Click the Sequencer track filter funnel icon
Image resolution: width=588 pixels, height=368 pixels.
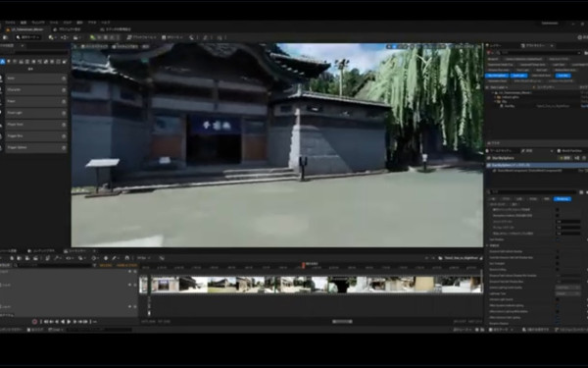[x=94, y=265]
